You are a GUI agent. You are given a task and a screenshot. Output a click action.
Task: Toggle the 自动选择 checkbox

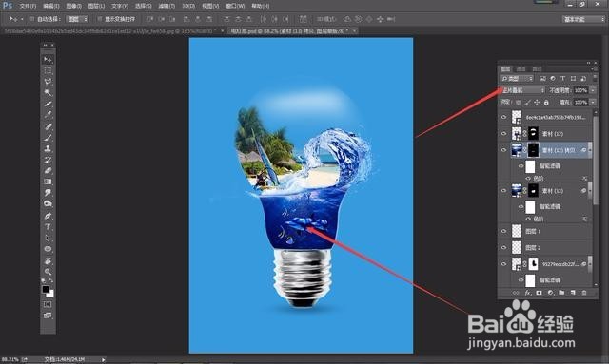click(x=32, y=19)
